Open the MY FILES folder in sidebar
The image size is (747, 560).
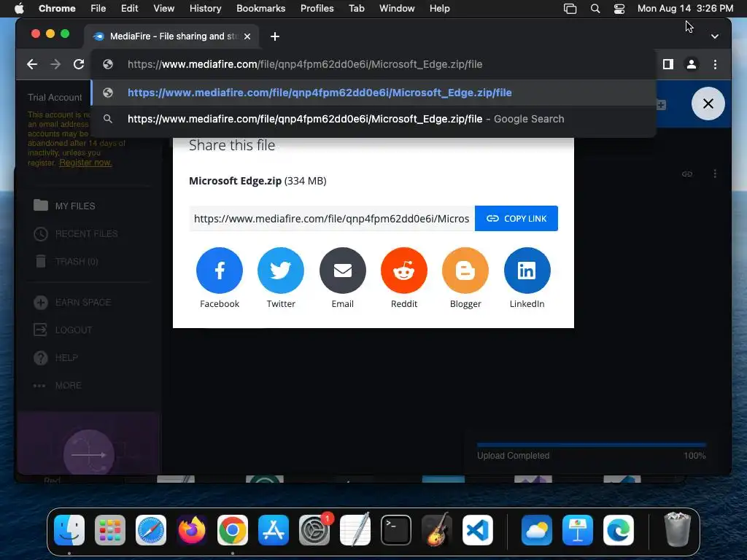tap(64, 206)
